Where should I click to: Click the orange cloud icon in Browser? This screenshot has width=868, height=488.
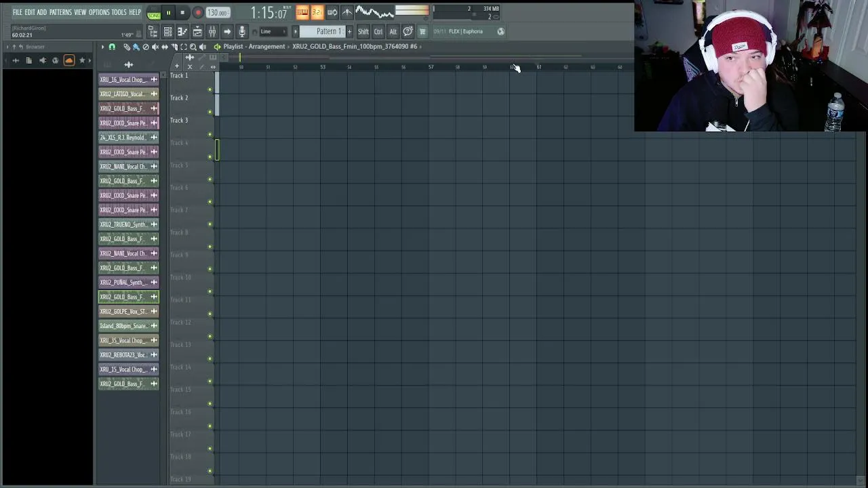[68, 60]
